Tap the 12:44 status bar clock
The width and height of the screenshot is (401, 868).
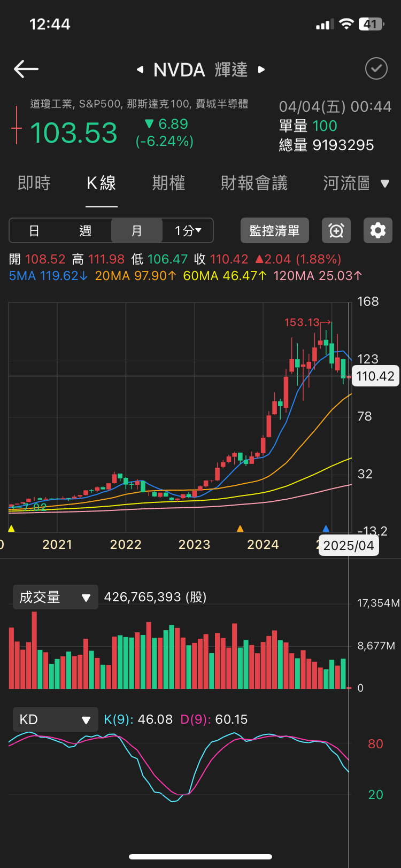pos(50,24)
